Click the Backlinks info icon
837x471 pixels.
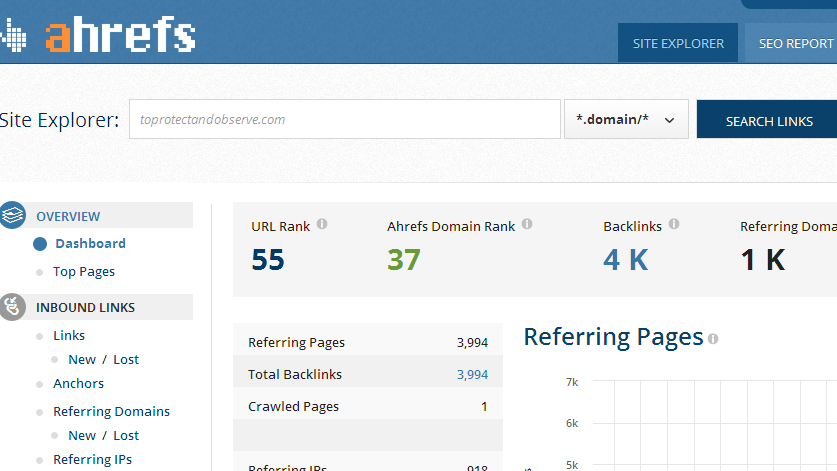tap(674, 224)
